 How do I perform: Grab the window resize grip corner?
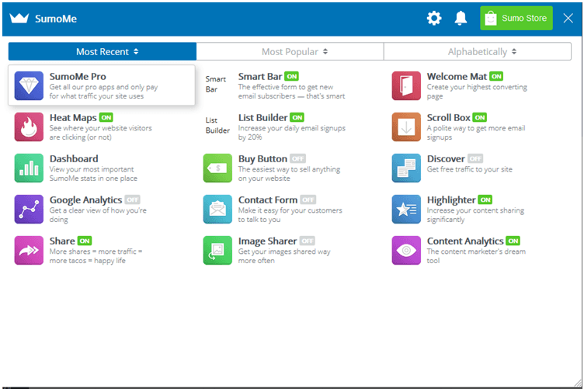(577, 383)
